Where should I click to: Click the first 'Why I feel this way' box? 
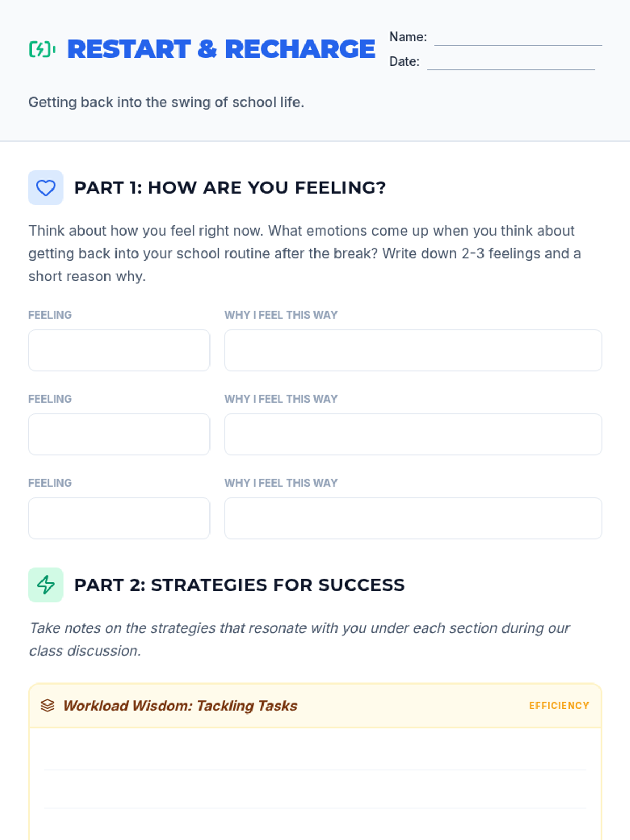pyautogui.click(x=413, y=350)
